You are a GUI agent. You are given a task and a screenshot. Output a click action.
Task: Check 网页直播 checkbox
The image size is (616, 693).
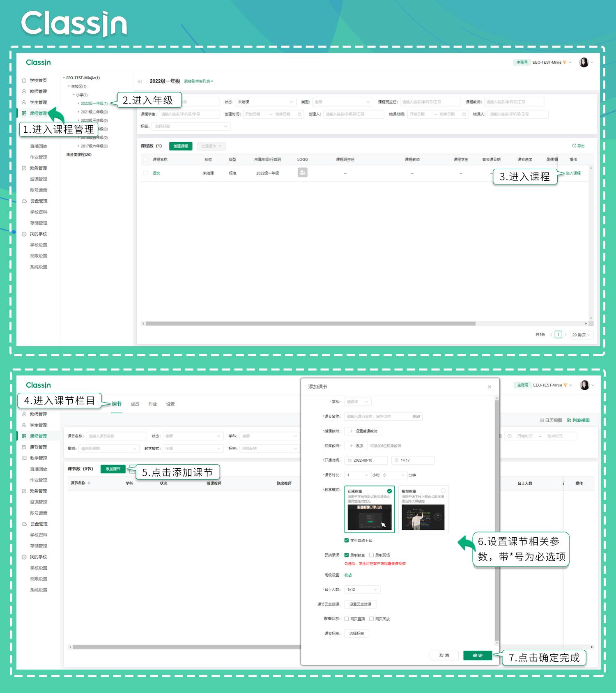click(347, 619)
